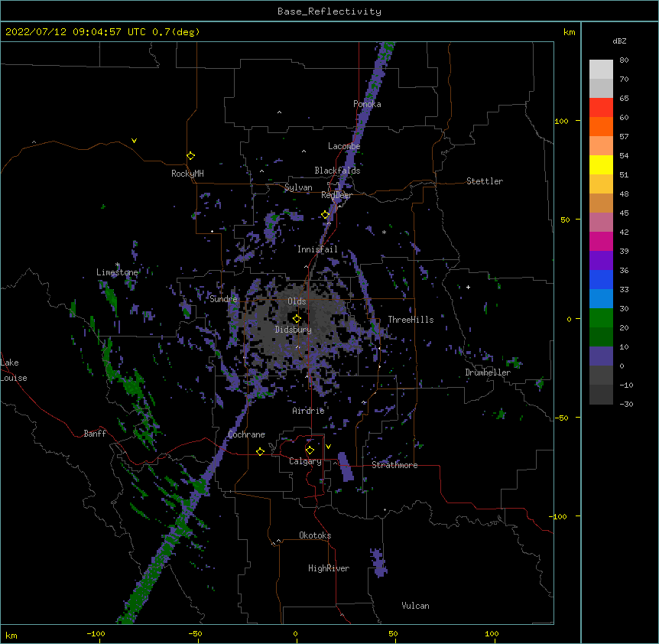Select the red 65 dBZ color swatch
This screenshot has height=644, width=659.
[601, 107]
